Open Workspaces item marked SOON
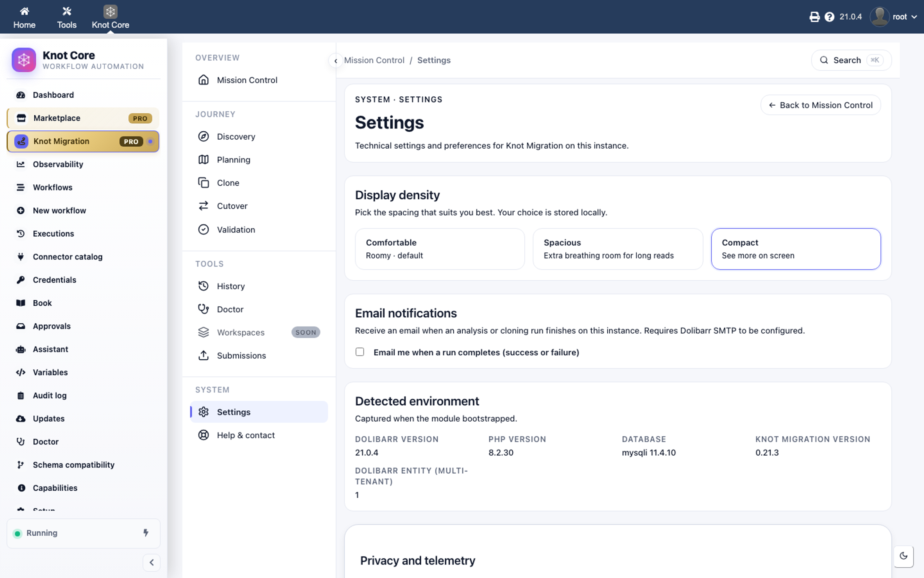 tap(259, 332)
